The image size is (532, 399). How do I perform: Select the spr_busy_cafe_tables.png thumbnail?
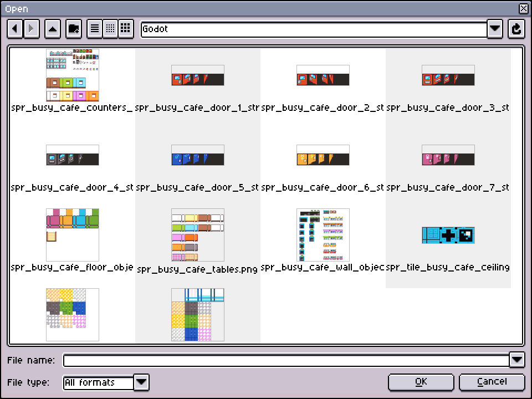coord(198,235)
